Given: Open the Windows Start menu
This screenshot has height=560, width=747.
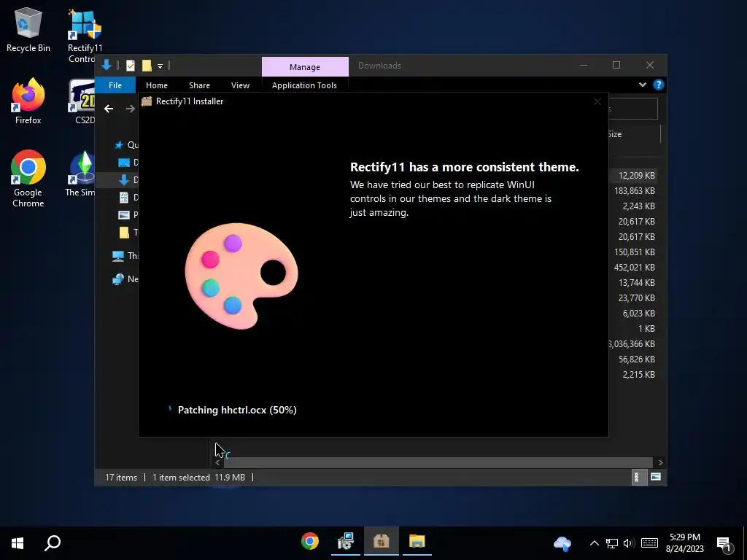Looking at the screenshot, I should coord(18,542).
